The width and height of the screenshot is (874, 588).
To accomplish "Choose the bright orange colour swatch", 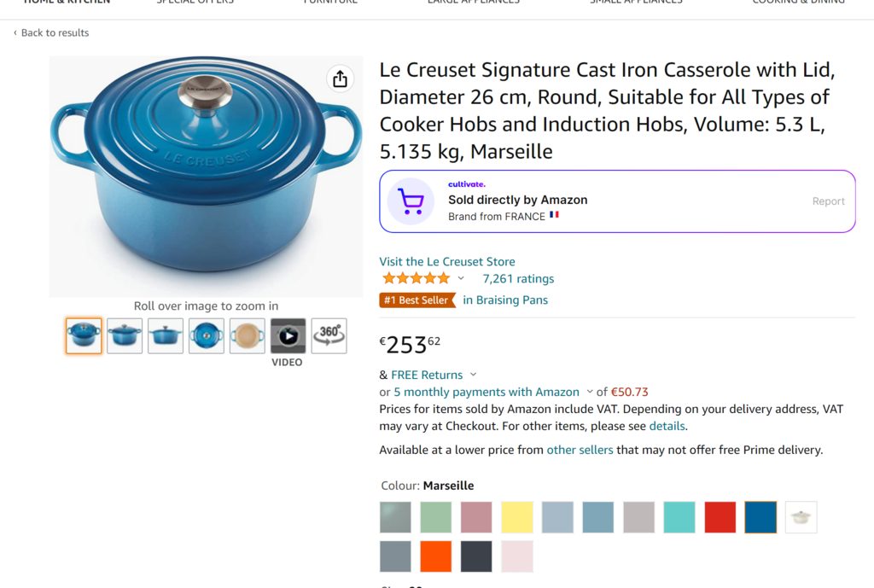I will coord(436,556).
